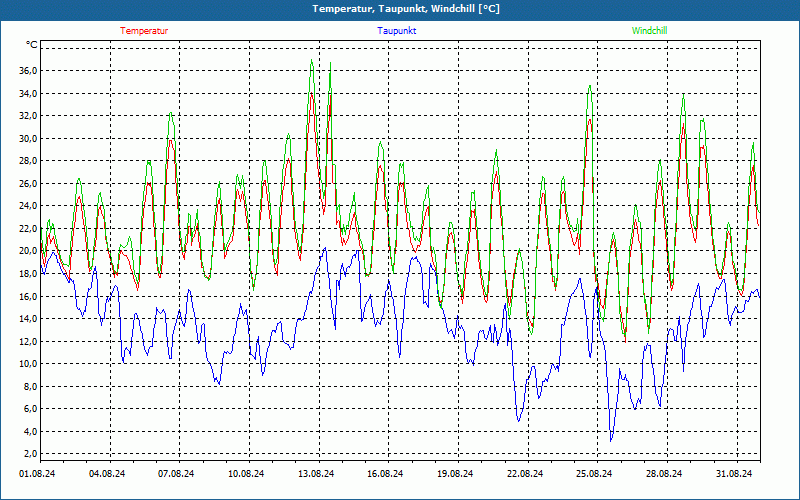The width and height of the screenshot is (800, 500).
Task: Click the 30,0 axis value
Action: coord(28,138)
